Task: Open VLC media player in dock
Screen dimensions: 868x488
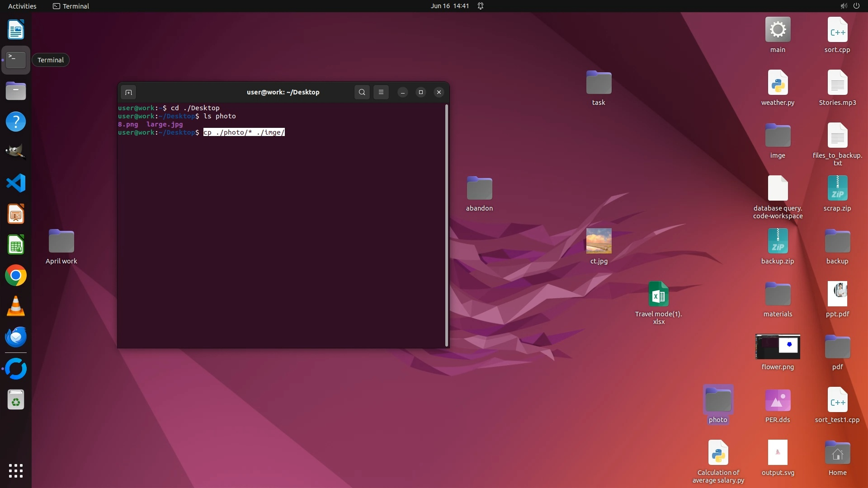Action: click(x=16, y=306)
